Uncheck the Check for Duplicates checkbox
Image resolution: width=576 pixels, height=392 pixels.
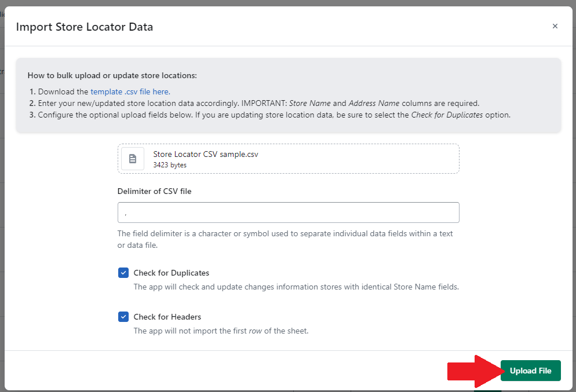[123, 273]
